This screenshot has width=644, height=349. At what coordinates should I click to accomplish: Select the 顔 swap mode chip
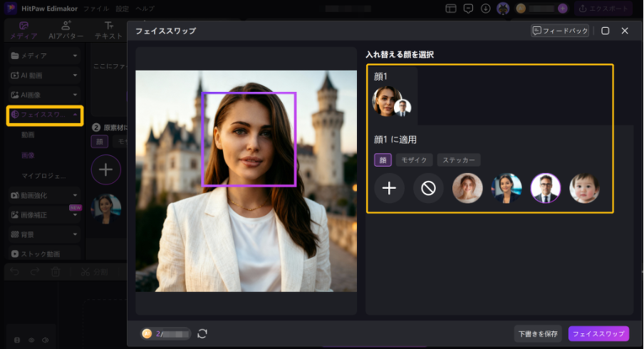383,160
